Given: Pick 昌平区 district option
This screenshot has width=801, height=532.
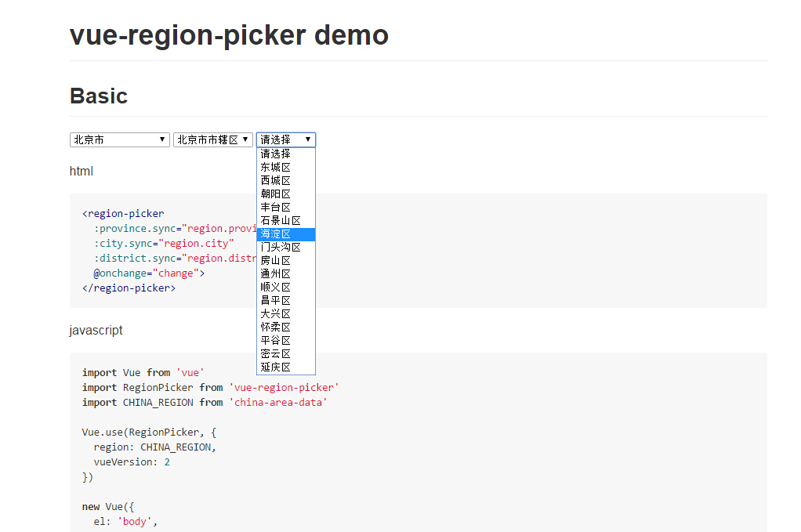Looking at the screenshot, I should (x=285, y=300).
